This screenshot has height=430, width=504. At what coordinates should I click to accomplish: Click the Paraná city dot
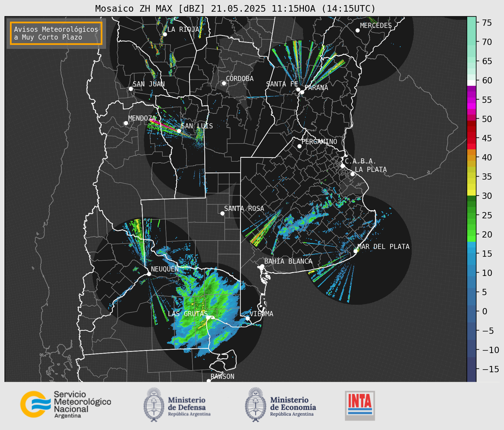[302, 92]
